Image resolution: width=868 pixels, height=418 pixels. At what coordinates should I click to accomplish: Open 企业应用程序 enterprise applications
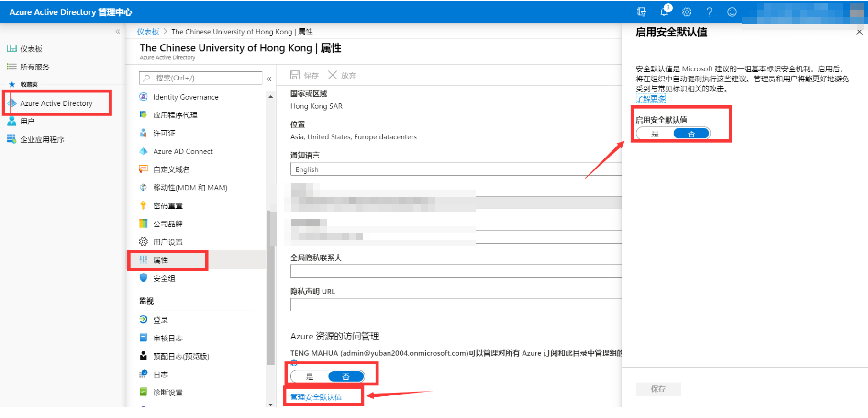42,139
